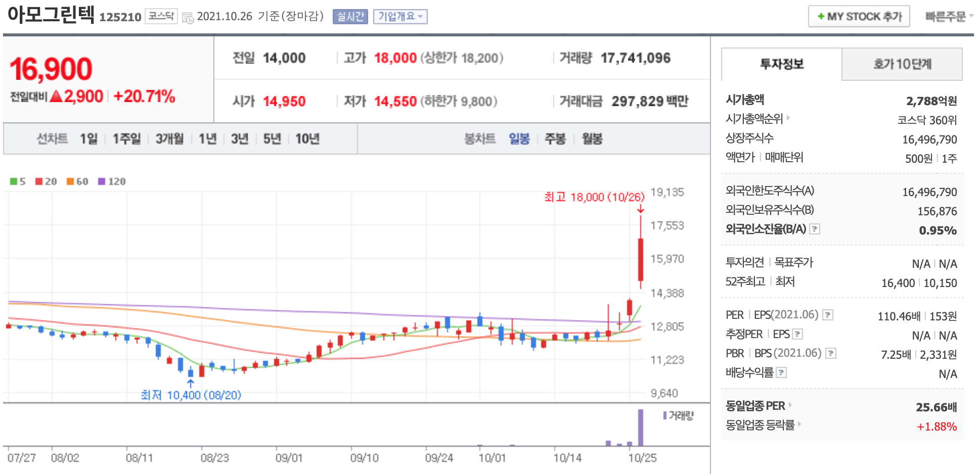Viewport: 980px width, 474px height.
Task: Select the 1년 line chart period
Action: pyautogui.click(x=207, y=138)
